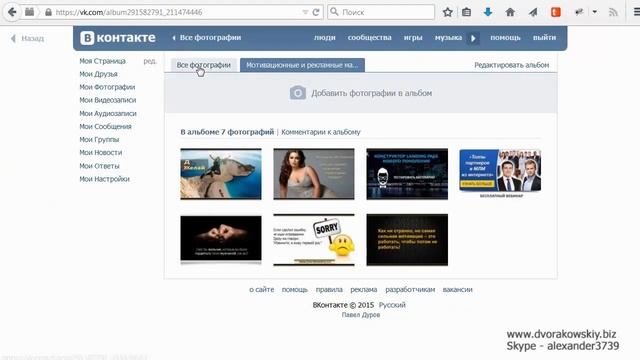The height and width of the screenshot is (360, 640).
Task: Open Мои Фотографии in sidebar
Action: point(107,87)
